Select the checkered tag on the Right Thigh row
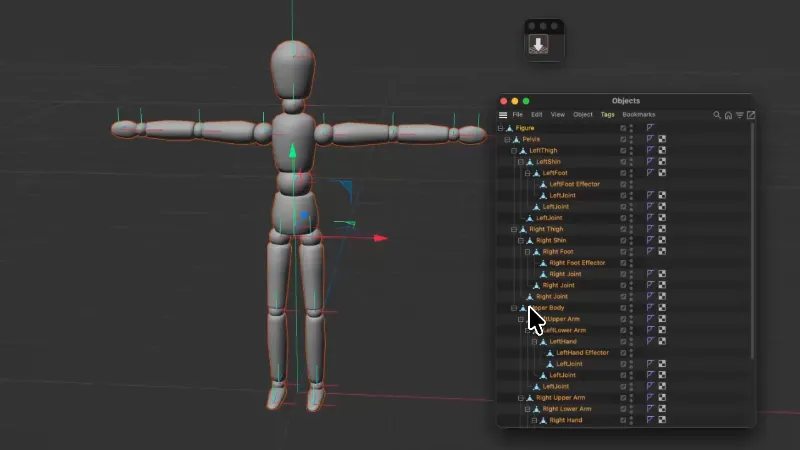 coord(662,229)
